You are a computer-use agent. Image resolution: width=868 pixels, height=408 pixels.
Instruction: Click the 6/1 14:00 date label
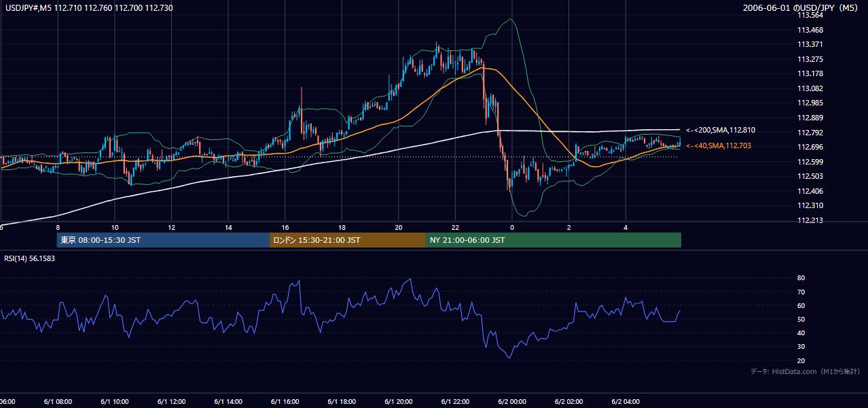point(228,401)
